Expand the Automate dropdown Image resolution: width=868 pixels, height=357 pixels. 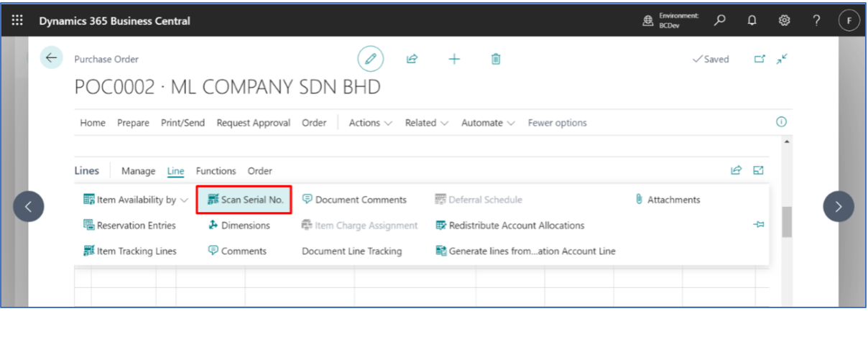tap(488, 123)
